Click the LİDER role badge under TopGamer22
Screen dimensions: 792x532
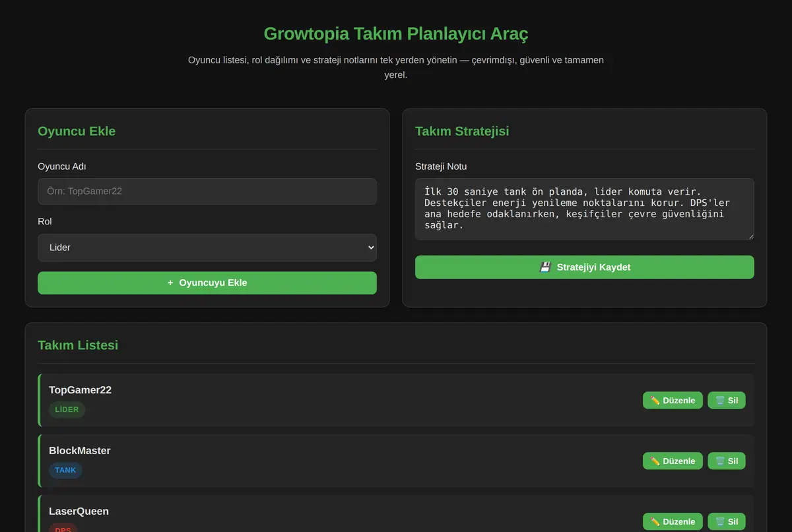pos(67,410)
